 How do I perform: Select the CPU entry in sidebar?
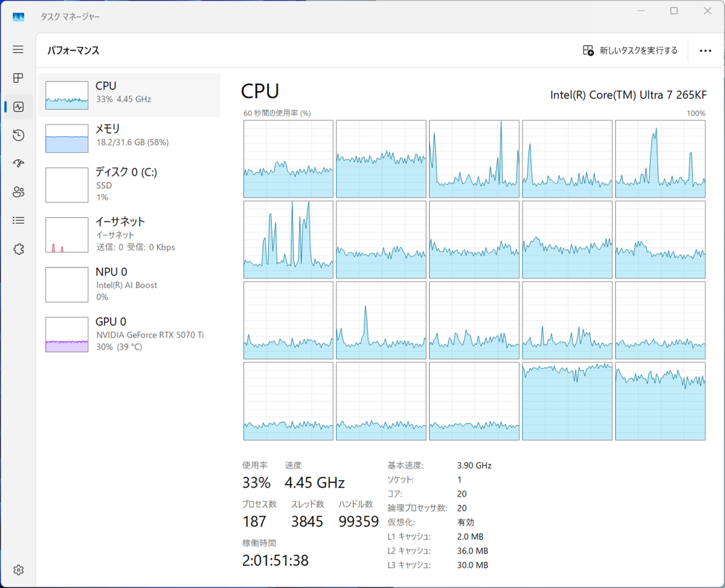tap(129, 95)
